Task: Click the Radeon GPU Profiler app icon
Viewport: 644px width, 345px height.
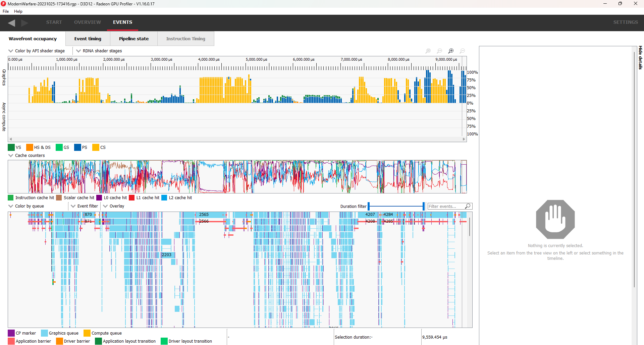Action: pos(3,4)
